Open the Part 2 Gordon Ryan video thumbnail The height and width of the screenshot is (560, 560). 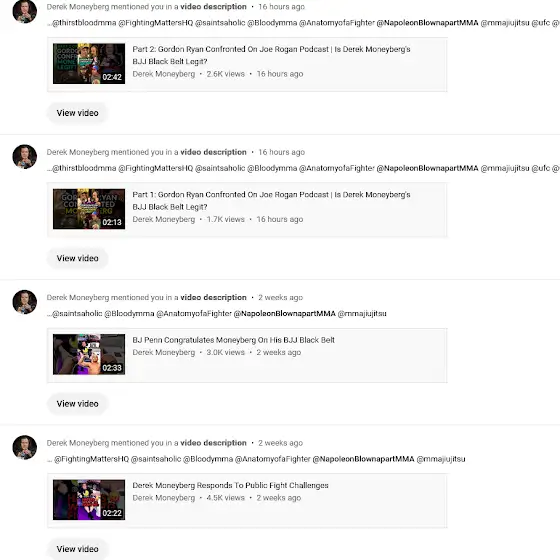89,64
